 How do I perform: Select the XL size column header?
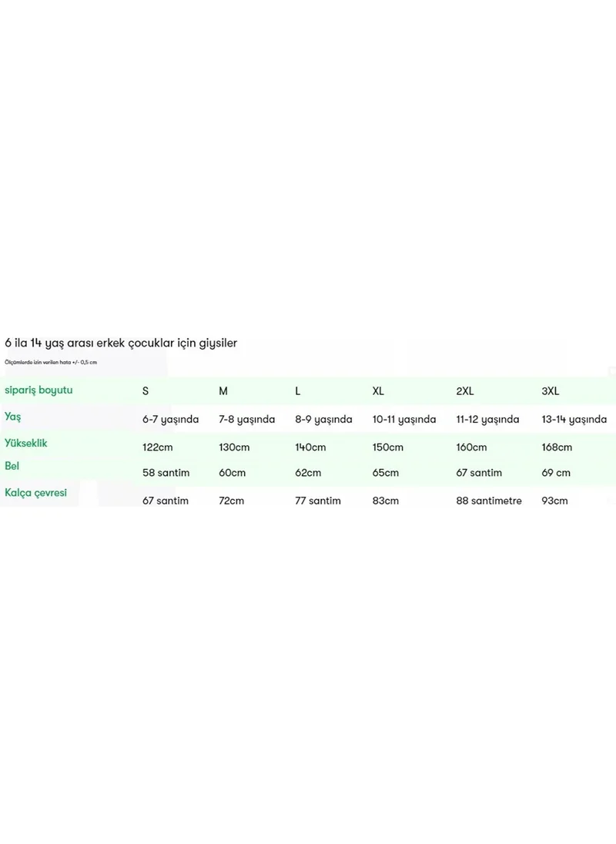(x=378, y=391)
